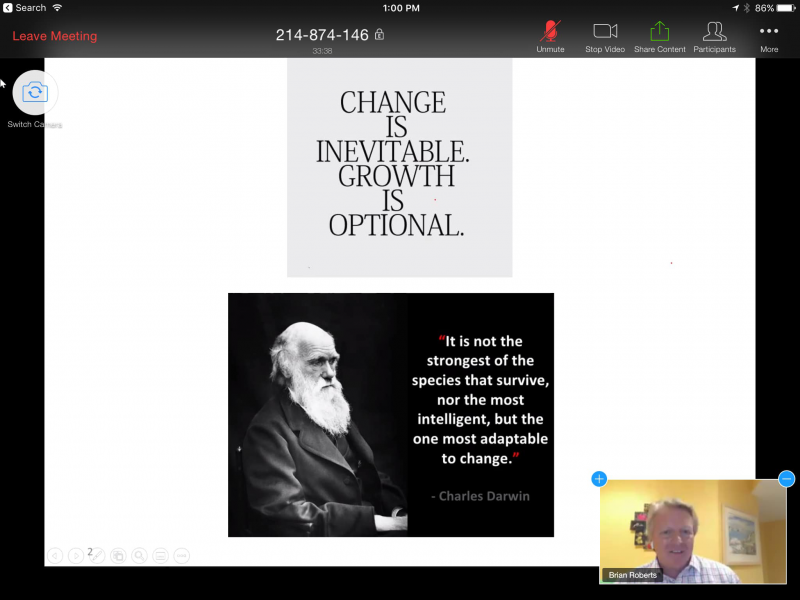Leave the Zoom meeting

(55, 36)
